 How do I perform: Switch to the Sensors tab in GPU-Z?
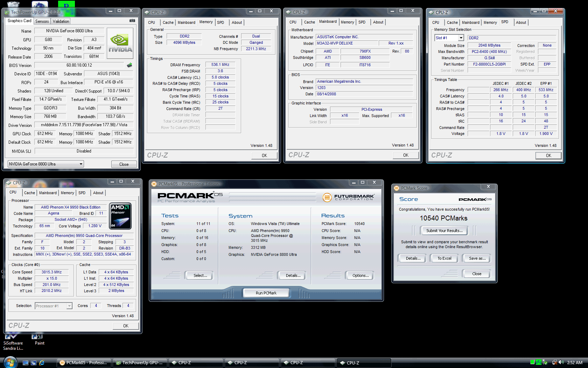(42, 21)
